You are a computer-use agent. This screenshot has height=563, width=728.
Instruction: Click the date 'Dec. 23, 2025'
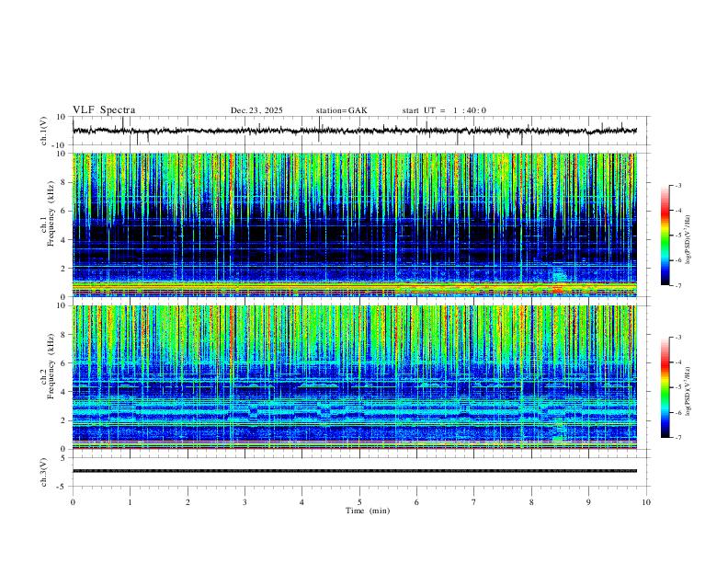tap(256, 110)
